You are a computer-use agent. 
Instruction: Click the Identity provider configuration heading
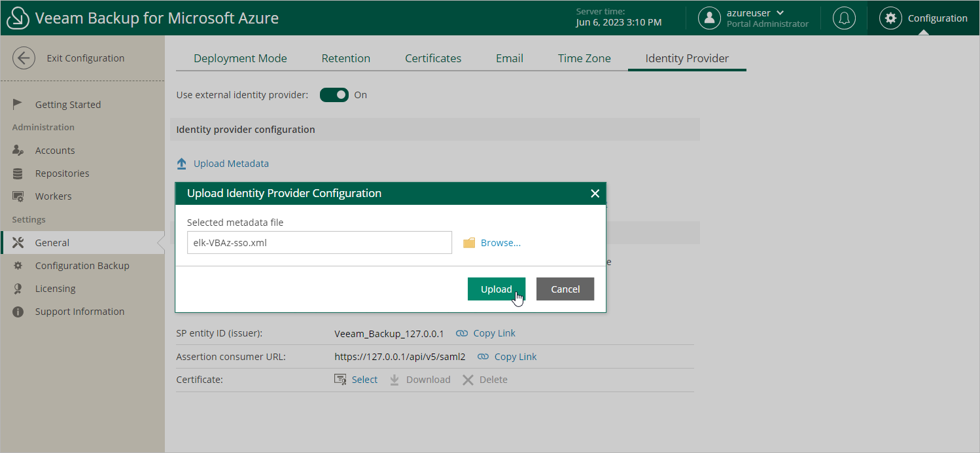point(246,130)
